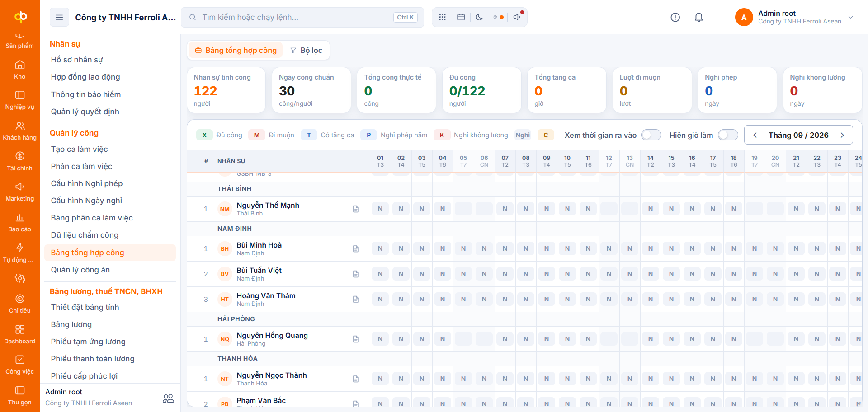
Task: Open Marketing module in the sidebar
Action: click(x=20, y=192)
